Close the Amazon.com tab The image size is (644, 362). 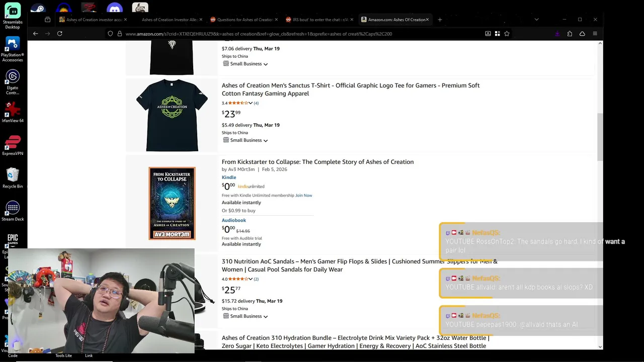pos(427,20)
